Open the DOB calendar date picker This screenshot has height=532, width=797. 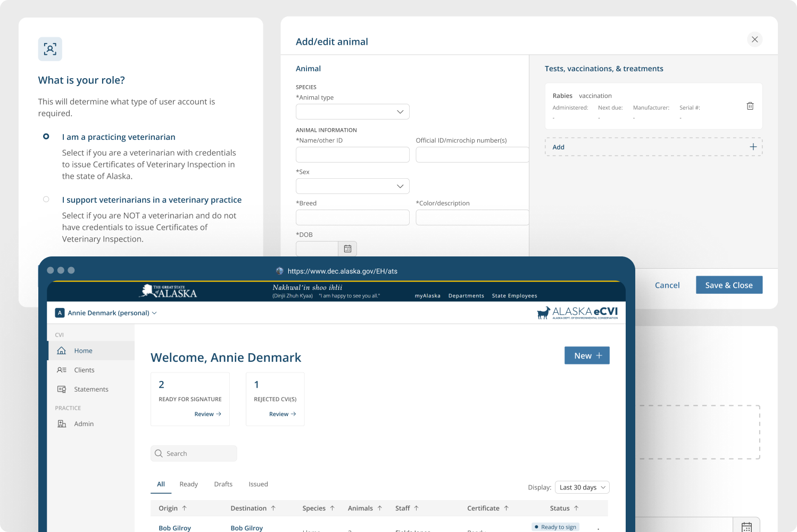pos(347,248)
